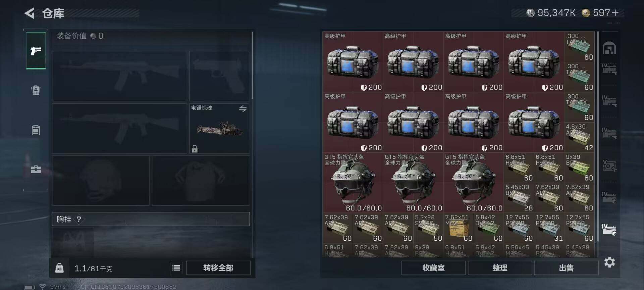The height and width of the screenshot is (290, 644).
Task: Select the main warehouse icon at top right
Action: click(x=609, y=48)
